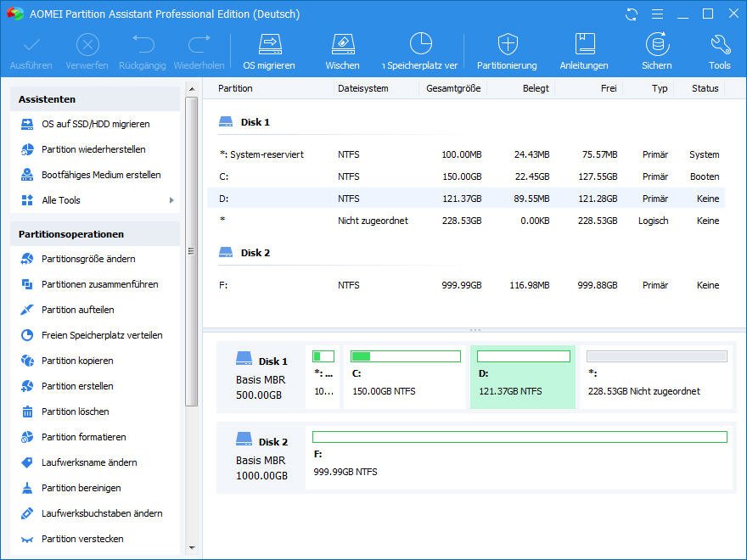Select Partition löschen in sidebar
This screenshot has width=747, height=560.
[x=75, y=412]
